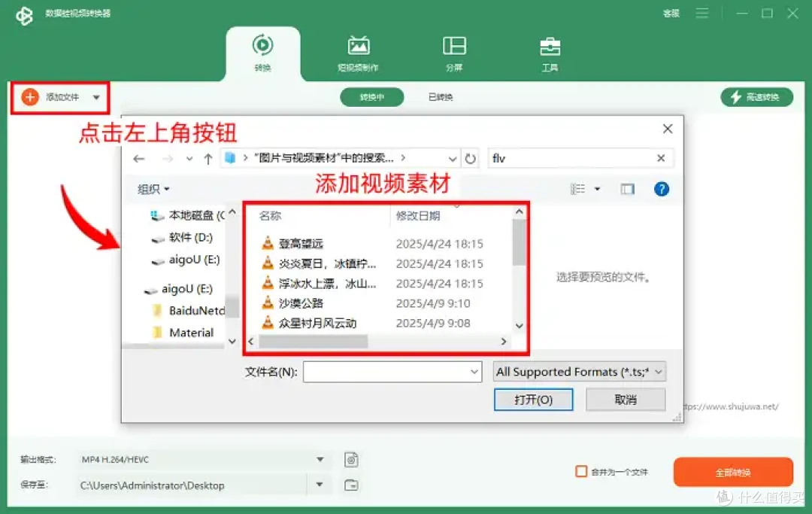Select the aigoU (E:) entry above BaiduNetd
812x514 pixels.
pyautogui.click(x=178, y=288)
